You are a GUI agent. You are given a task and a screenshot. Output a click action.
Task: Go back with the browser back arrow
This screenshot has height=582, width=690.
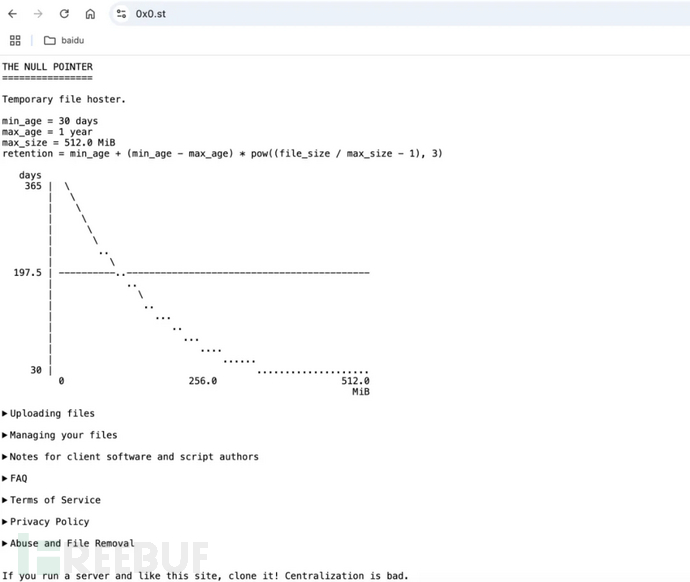pyautogui.click(x=12, y=14)
